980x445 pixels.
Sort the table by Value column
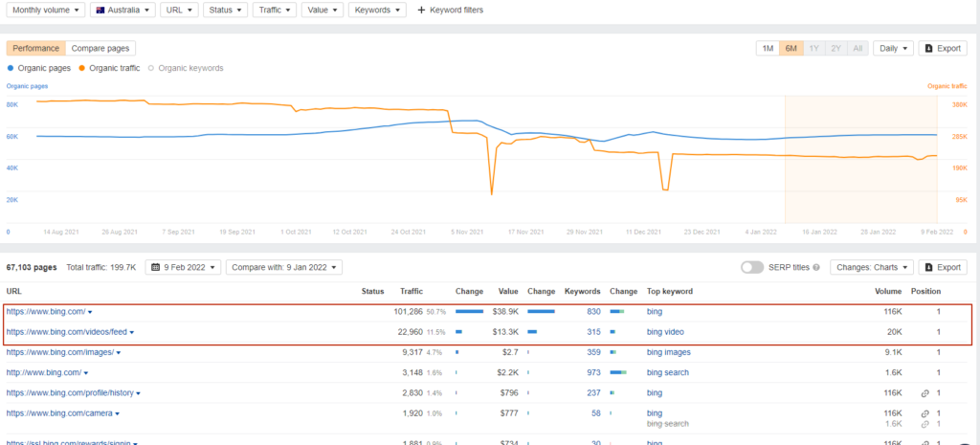point(508,291)
